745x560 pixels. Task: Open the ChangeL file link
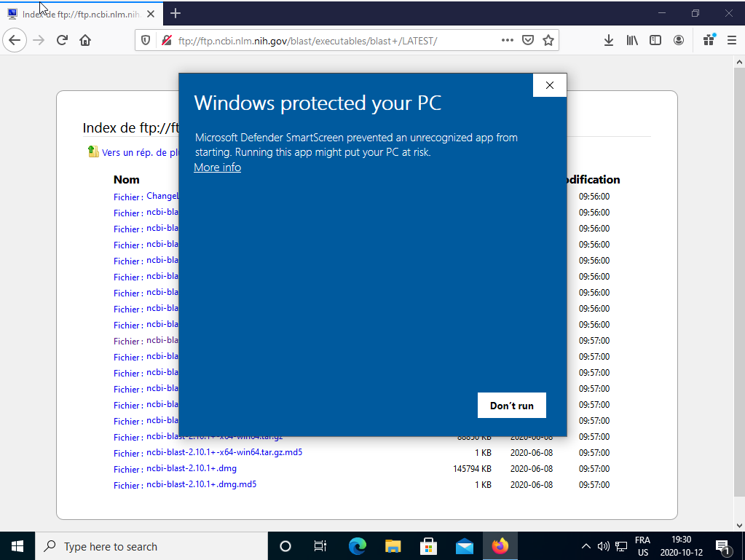162,196
